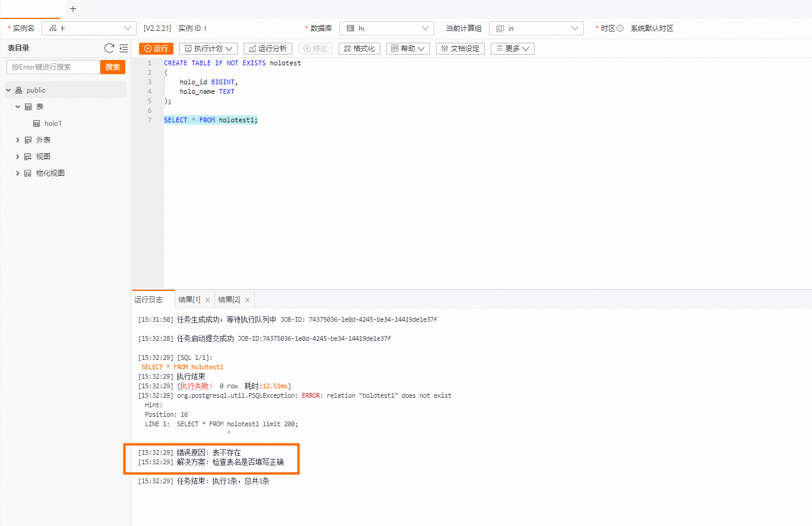Click the orange SELECT statement in log
The height and width of the screenshot is (526, 812).
(182, 367)
